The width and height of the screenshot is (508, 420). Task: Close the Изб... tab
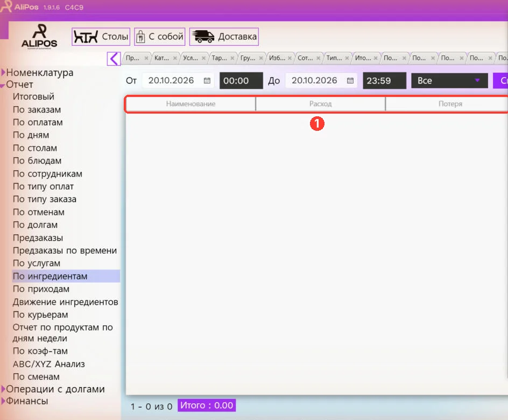click(290, 58)
